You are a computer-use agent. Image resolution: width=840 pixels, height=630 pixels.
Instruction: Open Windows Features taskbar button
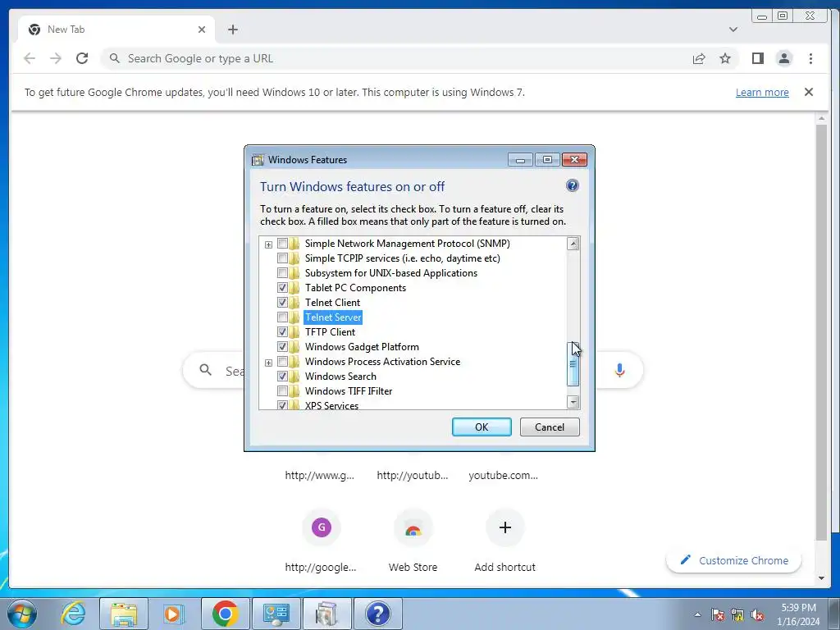pyautogui.click(x=326, y=614)
